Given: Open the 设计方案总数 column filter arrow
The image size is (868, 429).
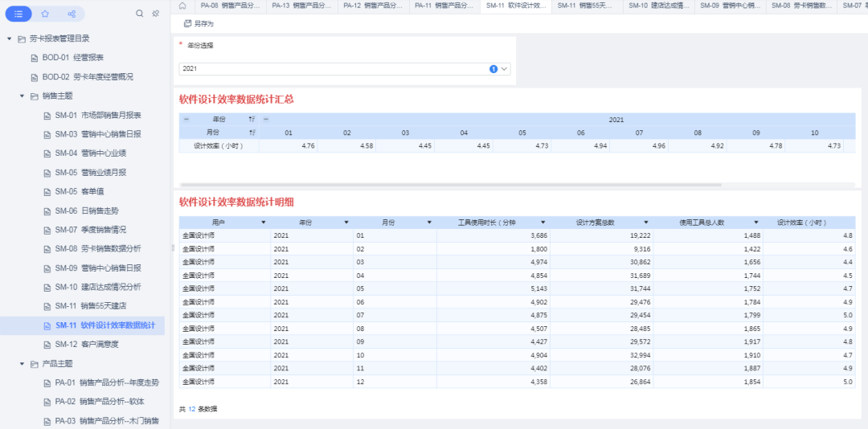Looking at the screenshot, I should pyautogui.click(x=646, y=223).
